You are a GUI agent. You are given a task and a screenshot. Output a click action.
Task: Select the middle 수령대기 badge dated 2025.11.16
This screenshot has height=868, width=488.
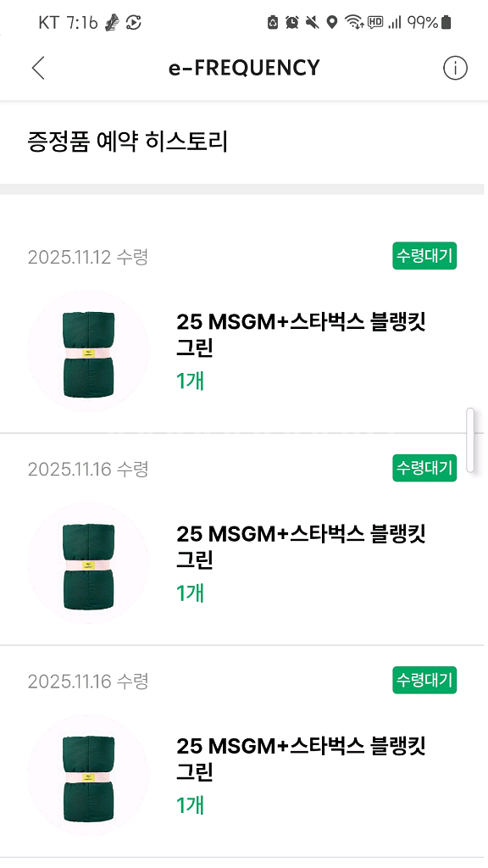point(424,467)
